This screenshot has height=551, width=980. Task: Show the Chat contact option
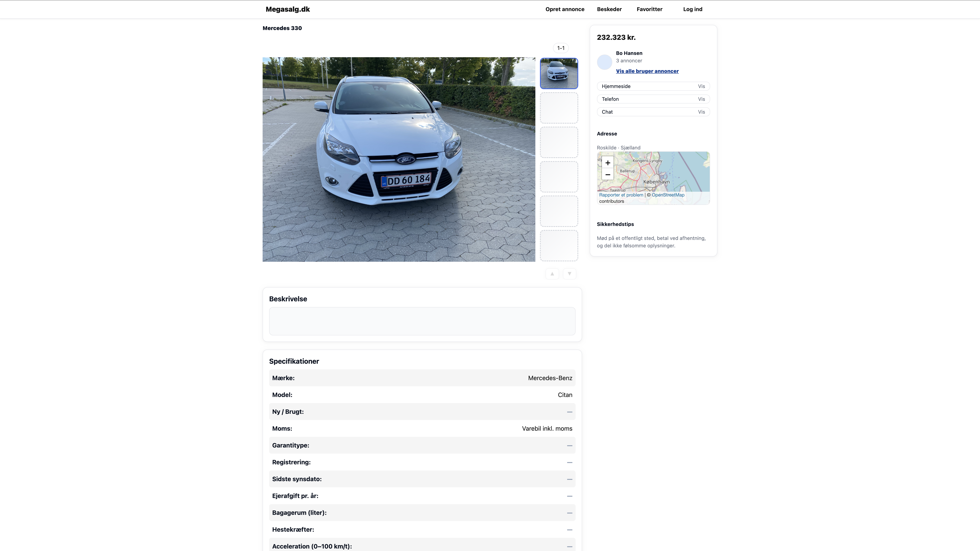pos(701,112)
